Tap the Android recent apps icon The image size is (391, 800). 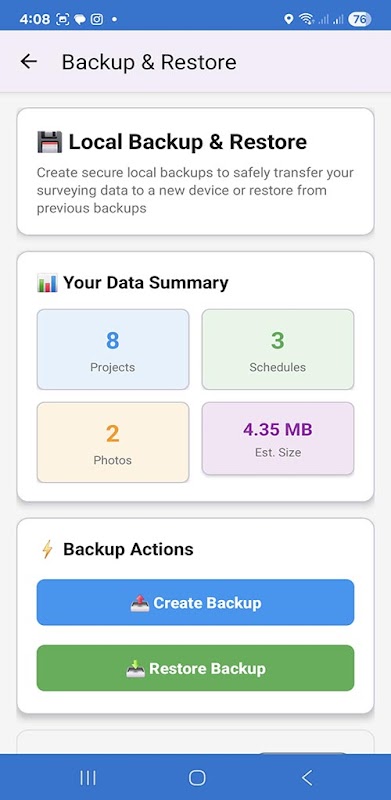88,778
